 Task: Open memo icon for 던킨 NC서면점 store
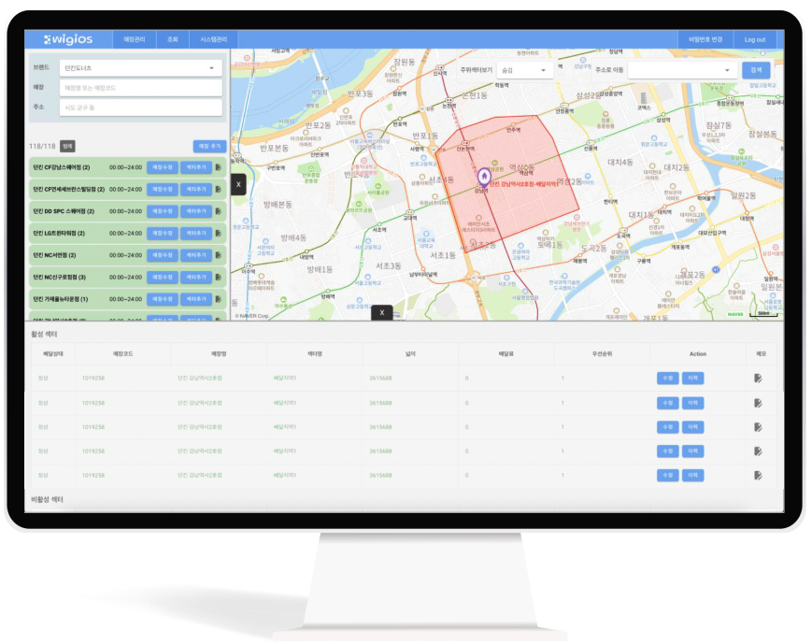coord(219,255)
